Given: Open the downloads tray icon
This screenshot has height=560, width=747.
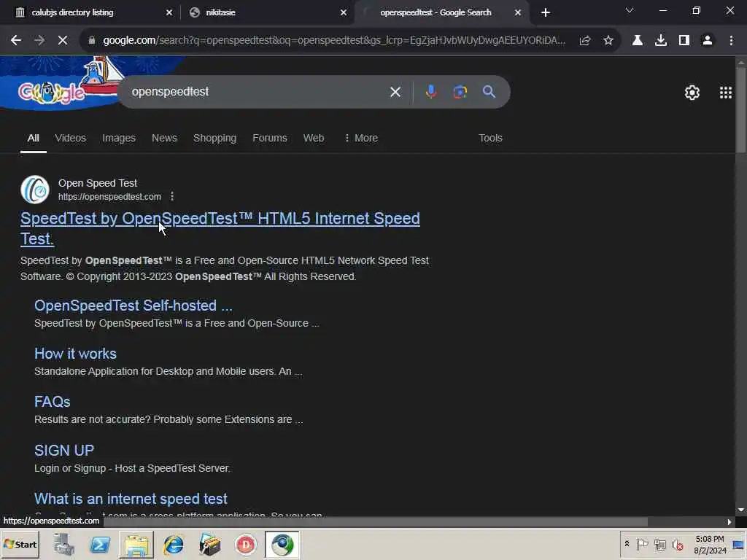Looking at the screenshot, I should pyautogui.click(x=661, y=41).
